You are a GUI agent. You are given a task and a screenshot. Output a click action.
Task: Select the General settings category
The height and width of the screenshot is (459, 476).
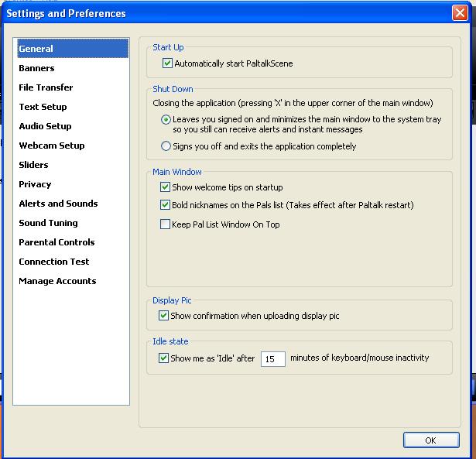click(73, 48)
